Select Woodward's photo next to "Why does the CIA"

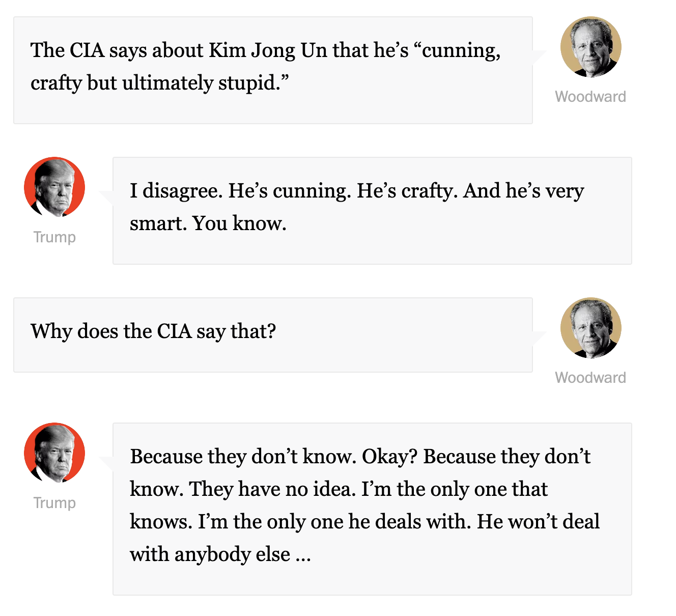pos(590,328)
